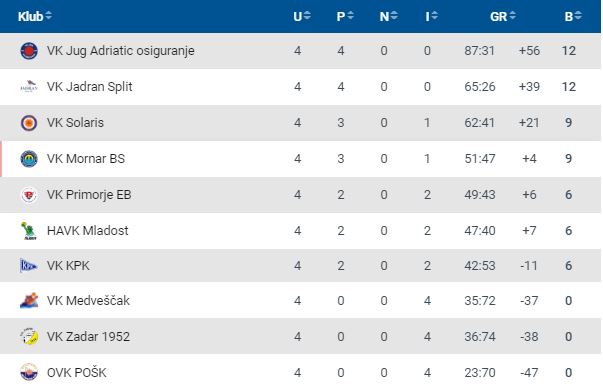This screenshot has height=388, width=603.
Task: Open VK Jug Adriatic osiguranje team name
Action: point(120,51)
